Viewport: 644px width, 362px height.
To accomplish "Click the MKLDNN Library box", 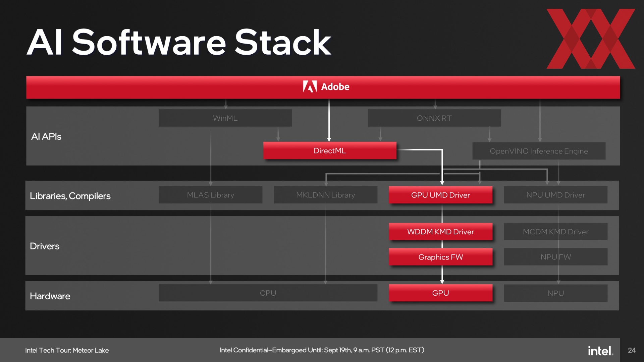I will (x=325, y=195).
